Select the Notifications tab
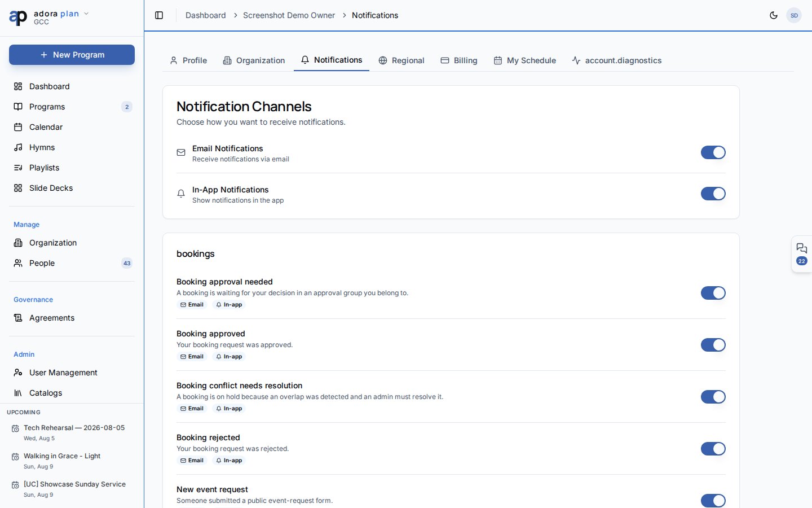This screenshot has height=508, width=812. 332,60
